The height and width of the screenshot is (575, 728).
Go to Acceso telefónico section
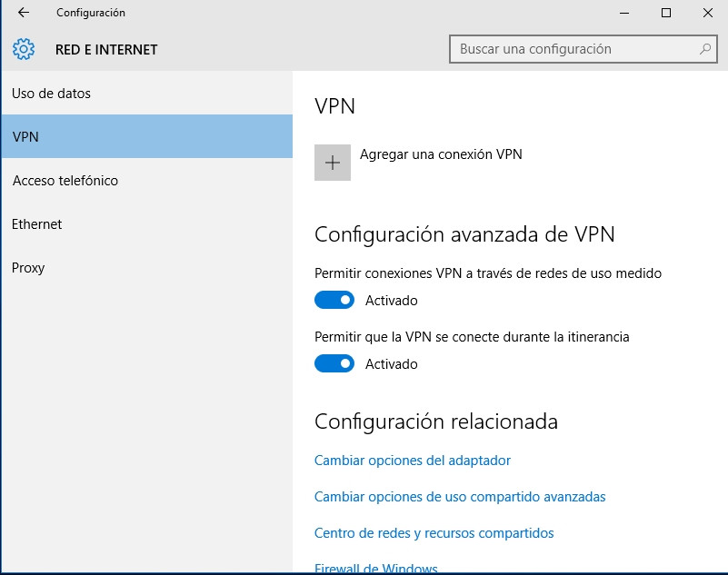point(65,181)
